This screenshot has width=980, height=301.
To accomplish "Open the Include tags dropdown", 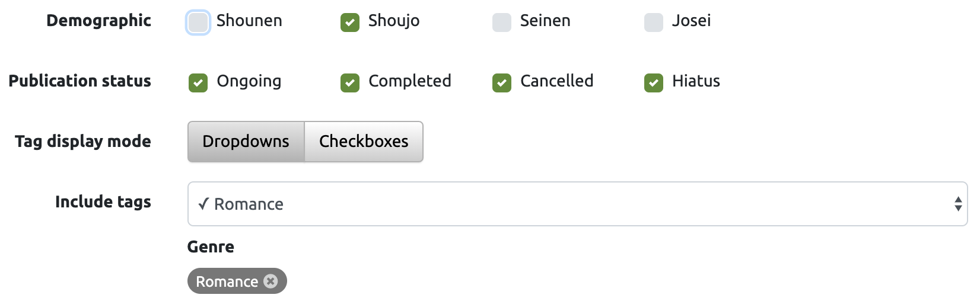I will [577, 204].
